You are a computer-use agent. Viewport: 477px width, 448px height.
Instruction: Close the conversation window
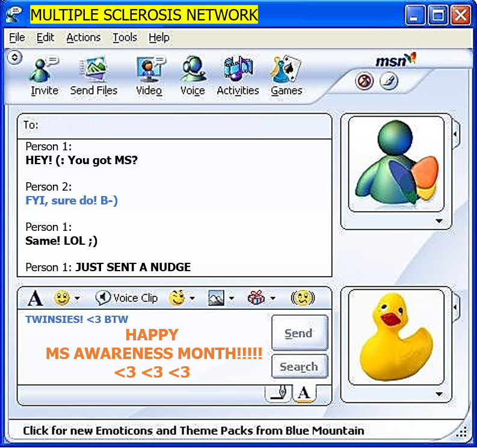click(461, 15)
